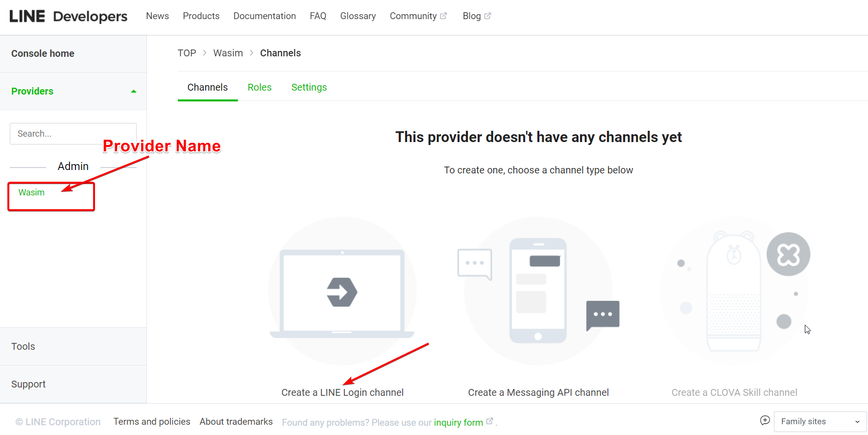The image size is (868, 435).
Task: Click Wasim in the breadcrumb
Action: pyautogui.click(x=228, y=53)
